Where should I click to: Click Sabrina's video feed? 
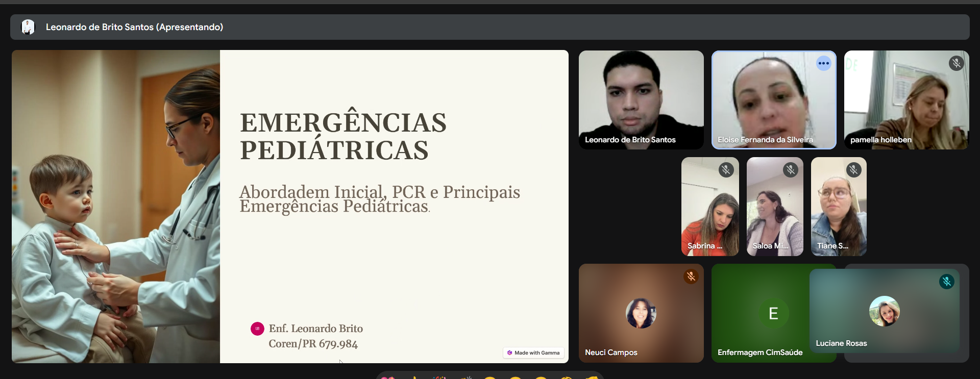click(709, 214)
